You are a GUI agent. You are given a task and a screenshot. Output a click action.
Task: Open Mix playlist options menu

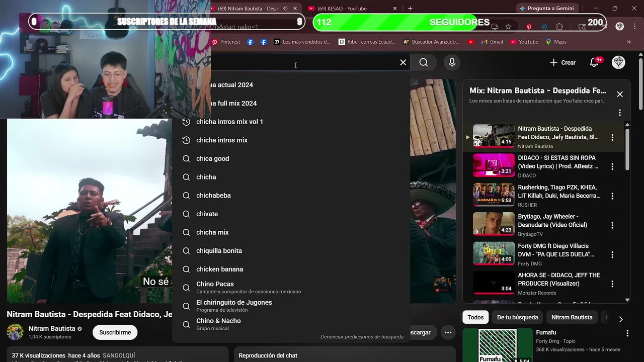620,113
